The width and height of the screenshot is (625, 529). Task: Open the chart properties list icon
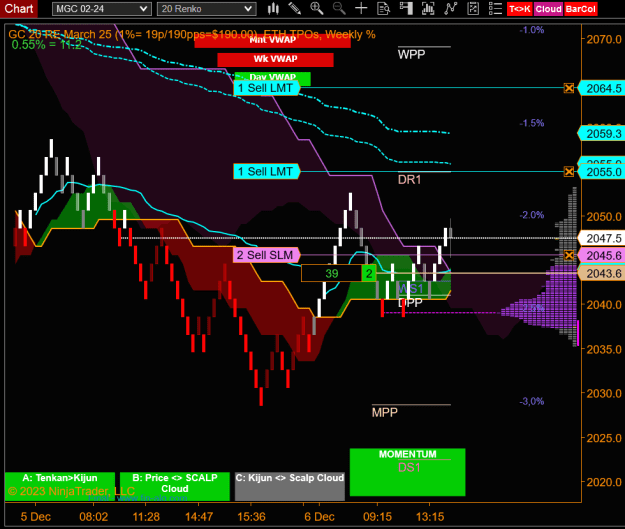coord(495,8)
